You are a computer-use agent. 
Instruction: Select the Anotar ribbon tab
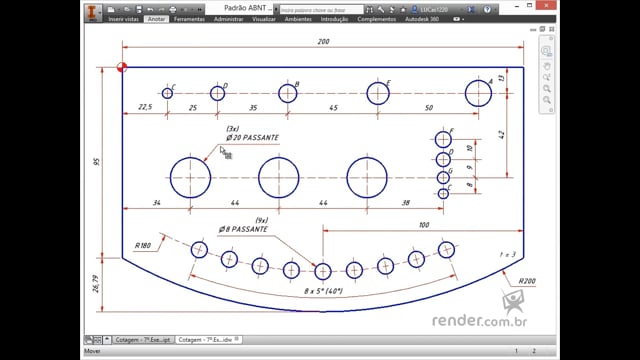click(x=156, y=19)
